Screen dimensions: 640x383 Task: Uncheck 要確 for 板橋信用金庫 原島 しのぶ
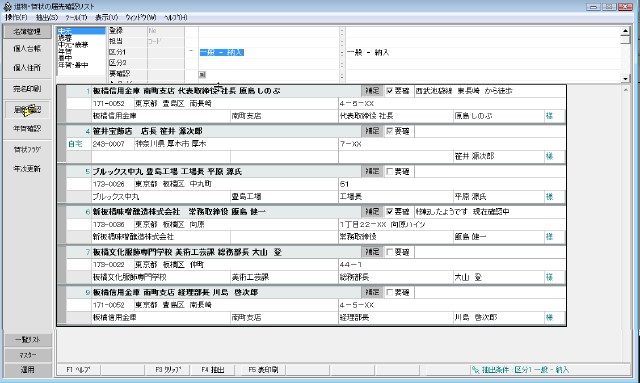[389, 91]
